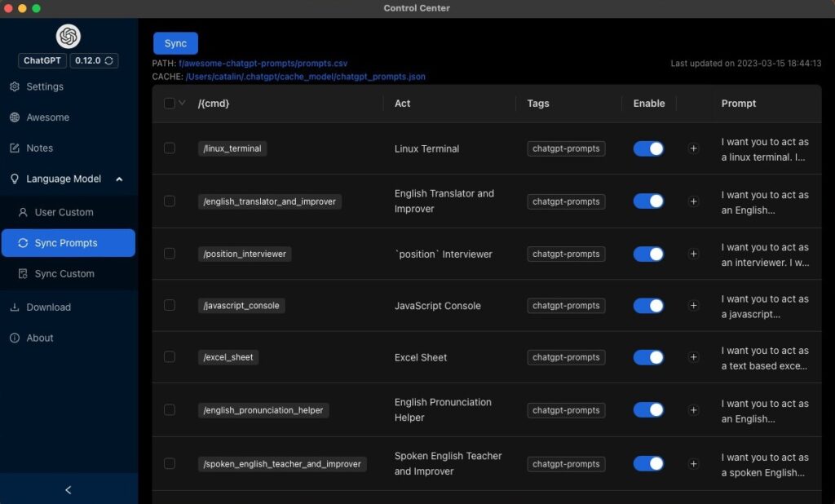Image resolution: width=835 pixels, height=504 pixels.
Task: Click the Sync Custom file icon
Action: tap(23, 274)
